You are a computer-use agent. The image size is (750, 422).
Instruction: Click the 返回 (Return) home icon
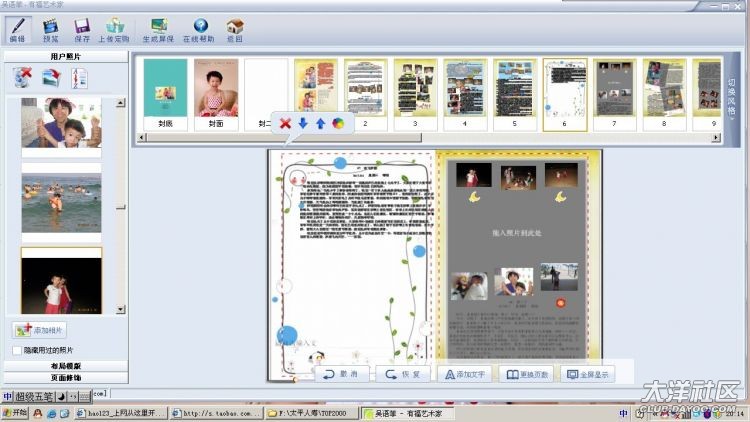coord(234,28)
